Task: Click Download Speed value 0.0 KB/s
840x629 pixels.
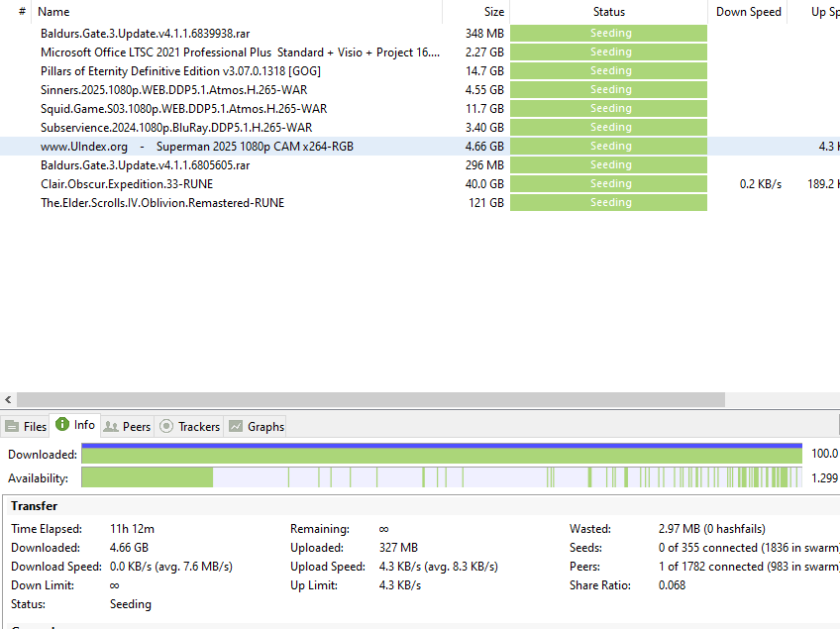Action: [171, 567]
